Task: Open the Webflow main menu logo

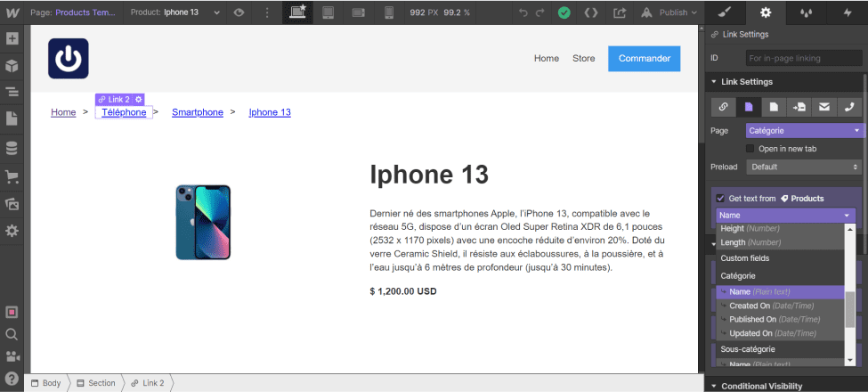Action: pos(11,12)
